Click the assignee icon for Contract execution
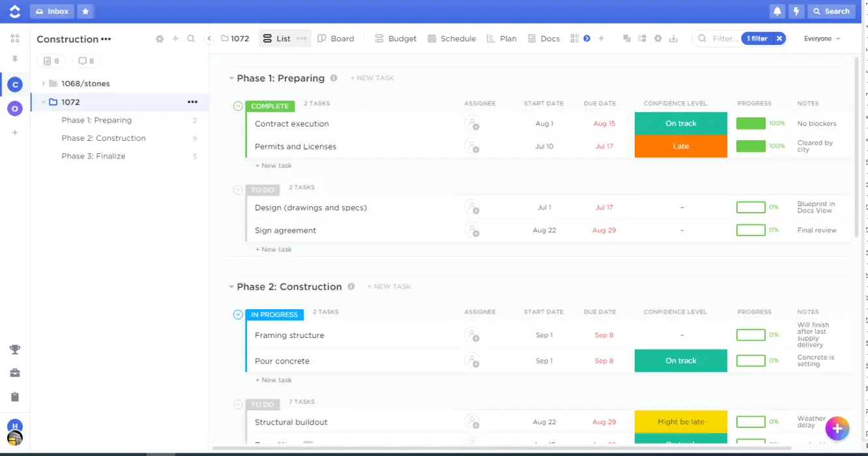The width and height of the screenshot is (868, 456). pos(472,124)
